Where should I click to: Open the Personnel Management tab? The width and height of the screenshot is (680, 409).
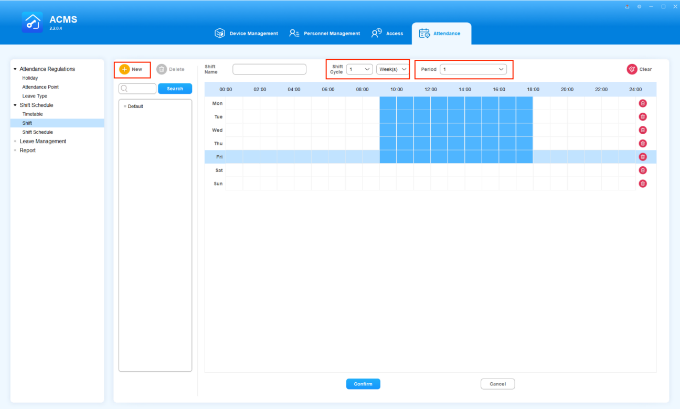click(324, 33)
